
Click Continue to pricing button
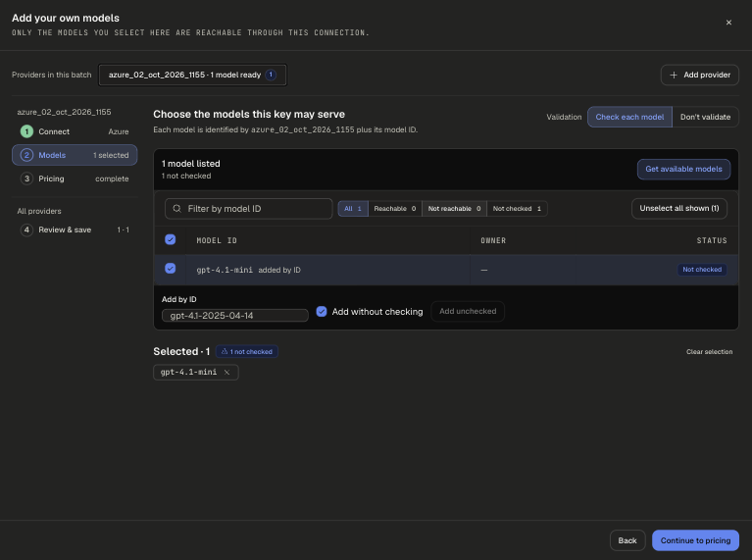pyautogui.click(x=695, y=540)
